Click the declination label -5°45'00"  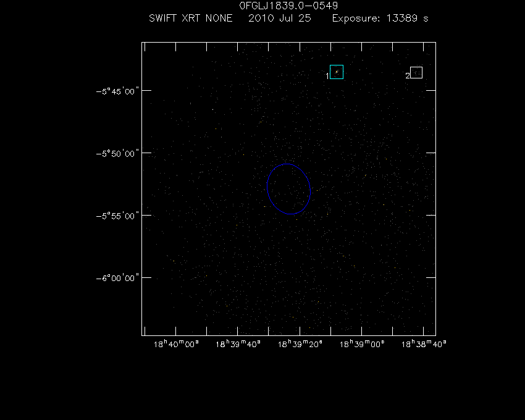(117, 91)
